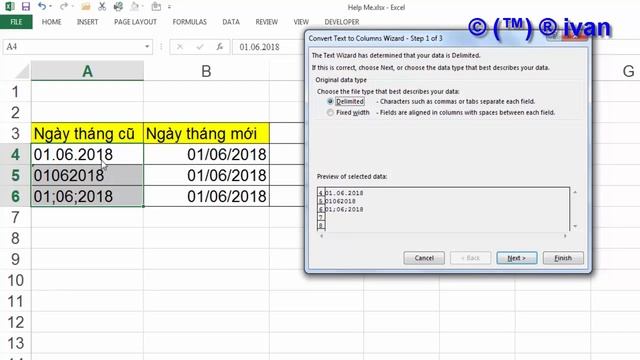Click Cancel in the Text Wizard
Viewport: 640px width, 360px height.
coord(424,258)
